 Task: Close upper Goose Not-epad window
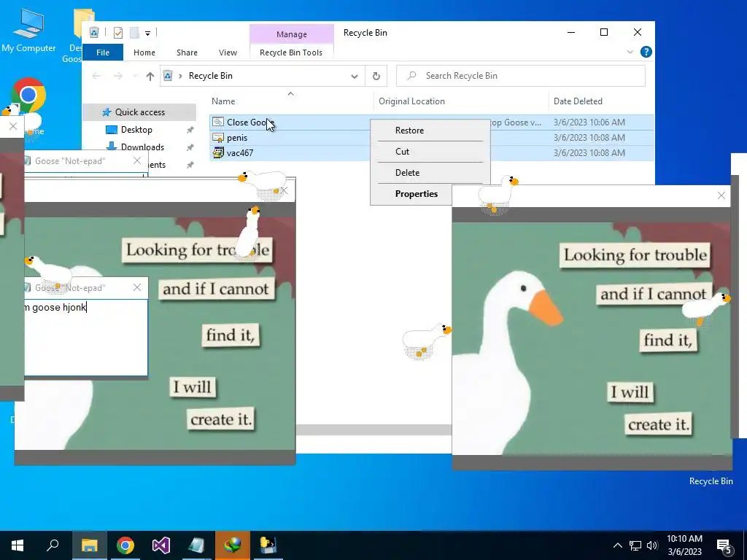(137, 160)
